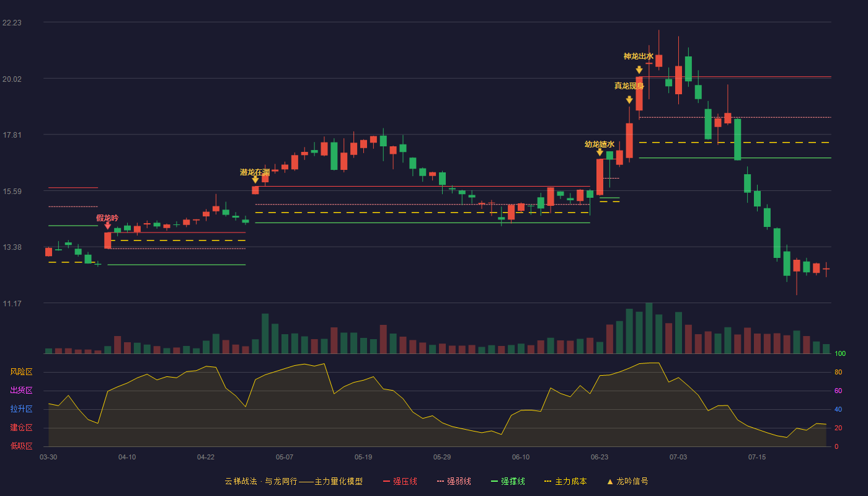Click the 07-15 date label
The image size is (868, 496).
757,457
